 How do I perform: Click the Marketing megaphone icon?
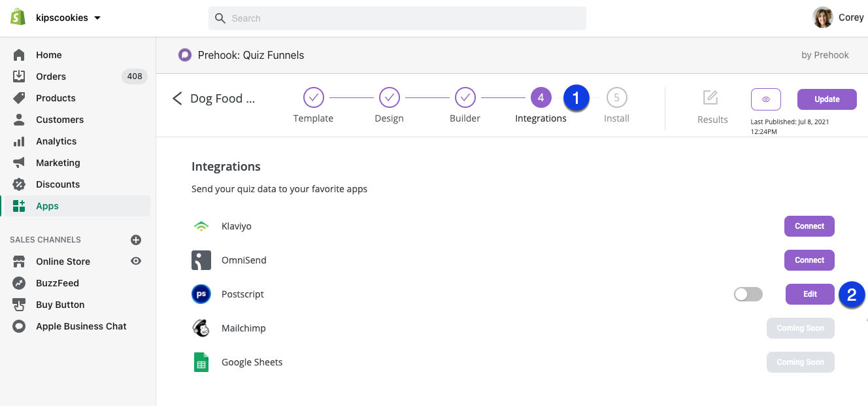[19, 163]
